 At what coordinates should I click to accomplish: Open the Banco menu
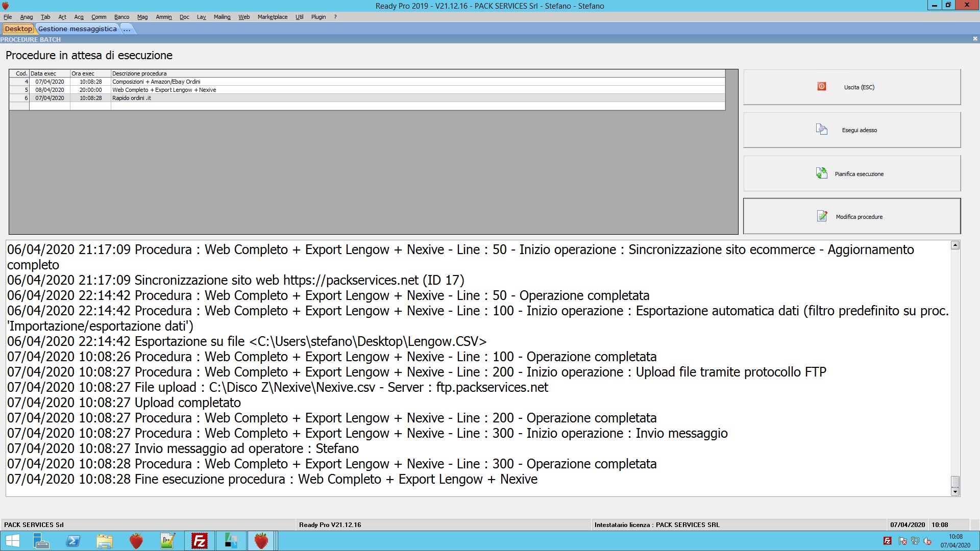click(x=121, y=17)
